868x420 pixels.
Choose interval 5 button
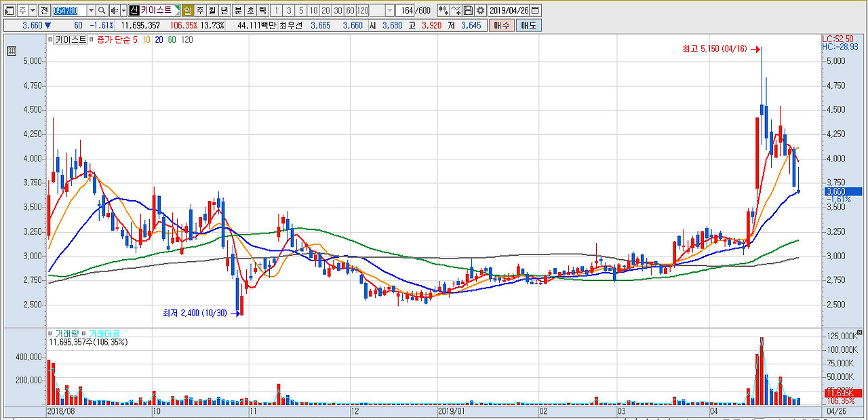point(301,11)
